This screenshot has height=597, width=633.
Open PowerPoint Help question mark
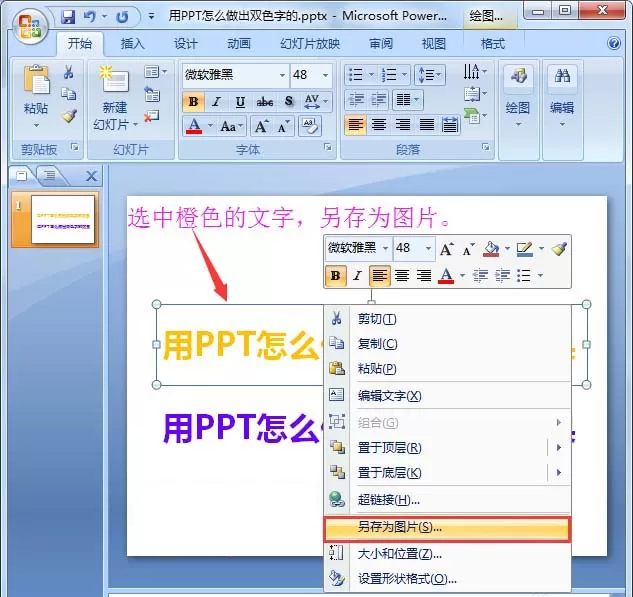[x=614, y=43]
